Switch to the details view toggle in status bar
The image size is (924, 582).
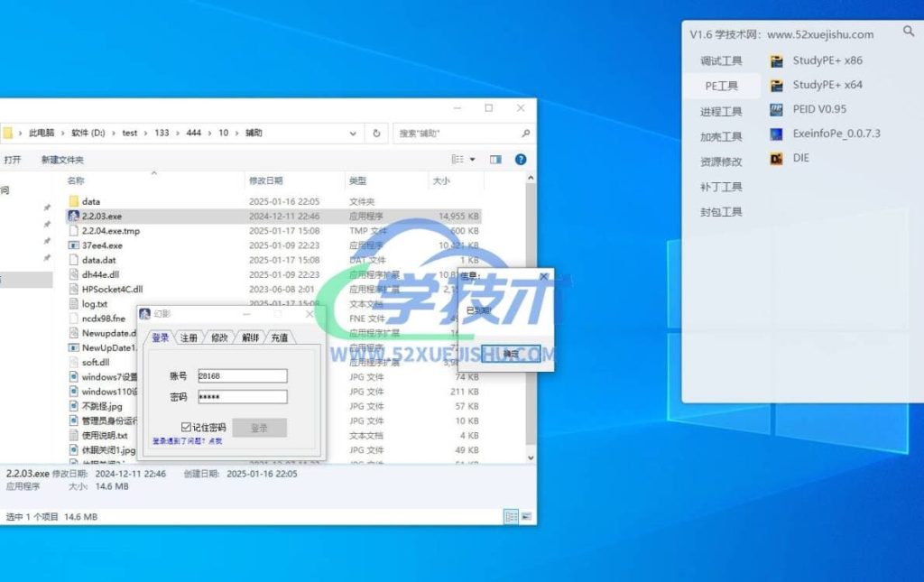click(512, 516)
